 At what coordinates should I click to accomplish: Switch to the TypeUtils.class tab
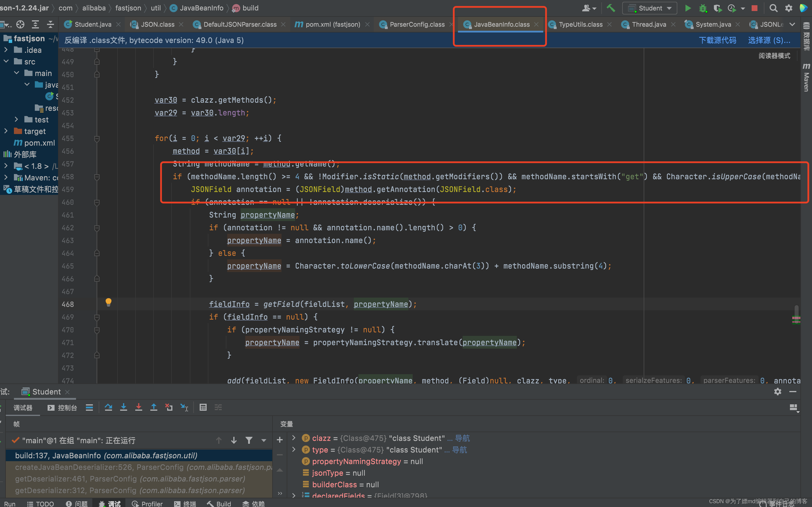(580, 24)
